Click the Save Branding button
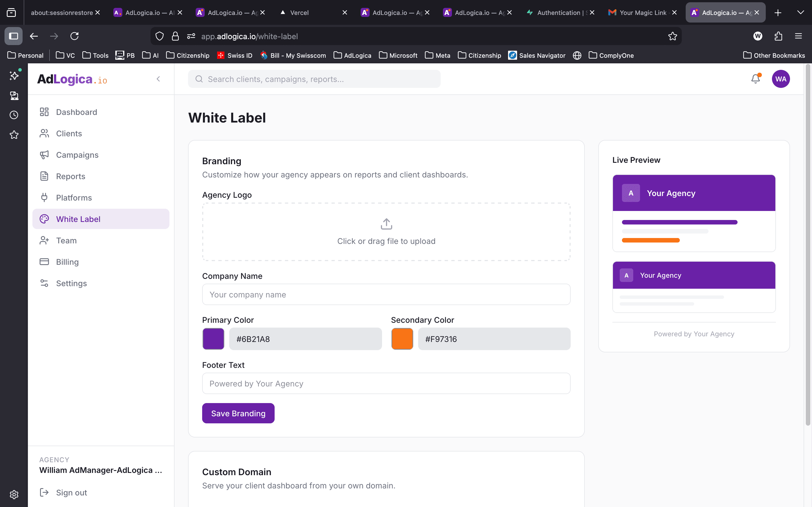 click(x=238, y=413)
